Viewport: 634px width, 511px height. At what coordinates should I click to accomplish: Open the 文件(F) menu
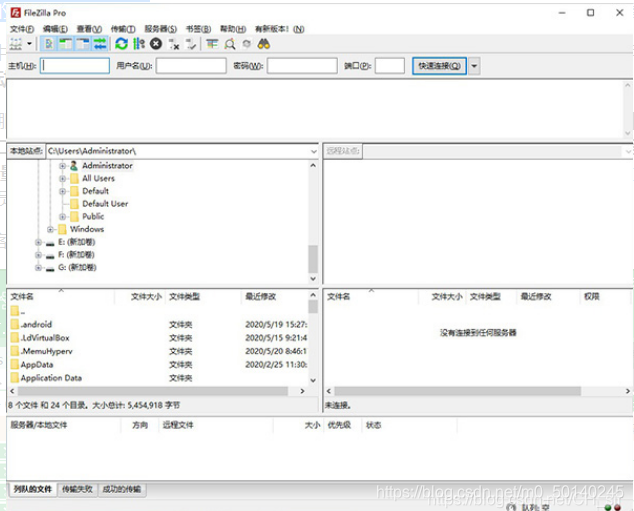(22, 29)
